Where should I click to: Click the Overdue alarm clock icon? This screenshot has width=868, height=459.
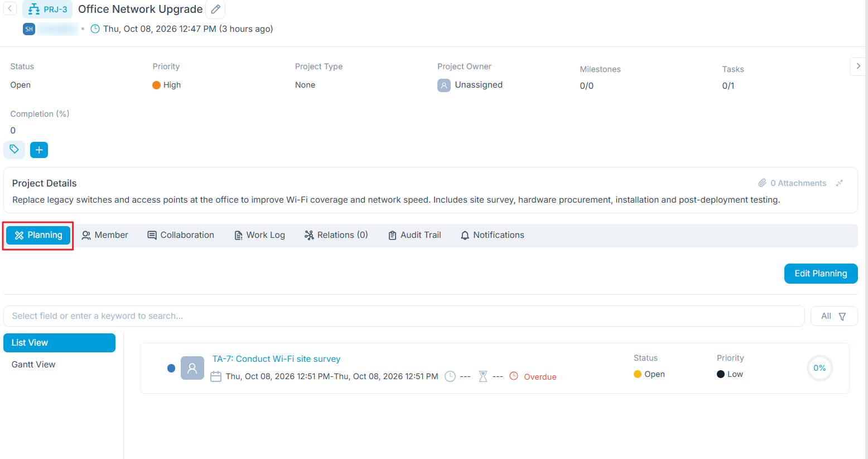click(514, 376)
